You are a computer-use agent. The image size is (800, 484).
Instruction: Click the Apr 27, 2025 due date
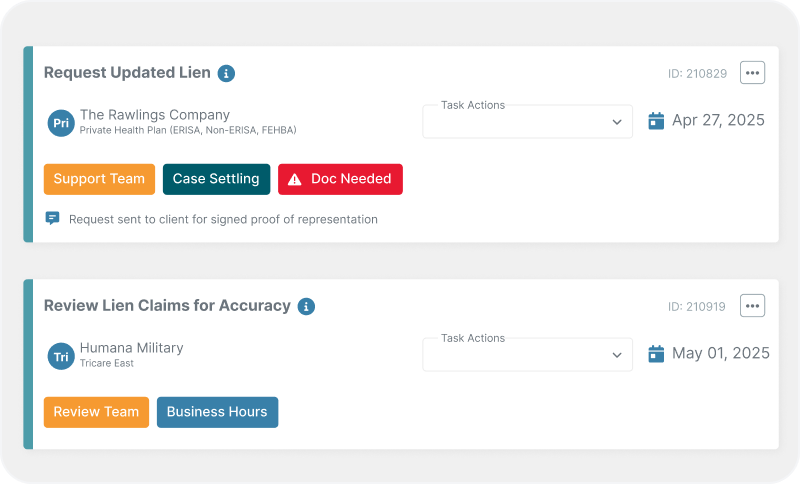point(718,120)
